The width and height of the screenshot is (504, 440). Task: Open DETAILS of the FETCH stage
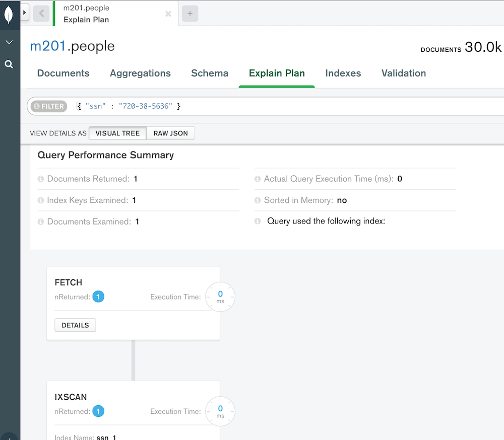point(75,325)
